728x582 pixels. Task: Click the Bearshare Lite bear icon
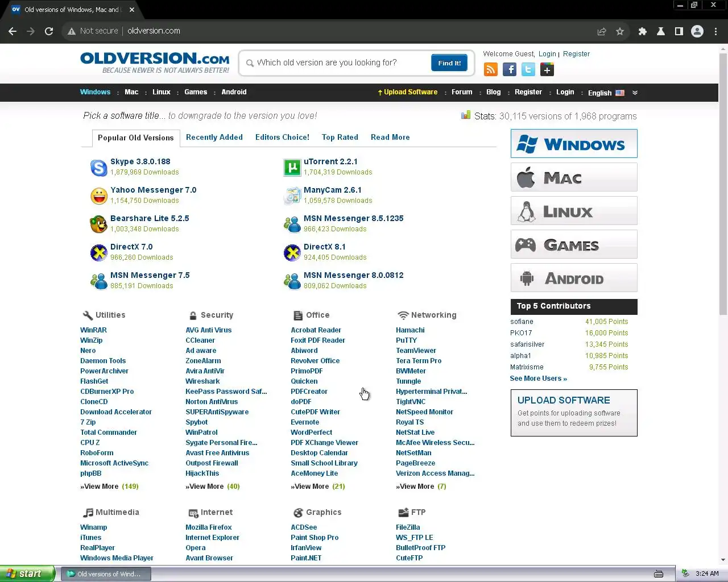pyautogui.click(x=98, y=225)
